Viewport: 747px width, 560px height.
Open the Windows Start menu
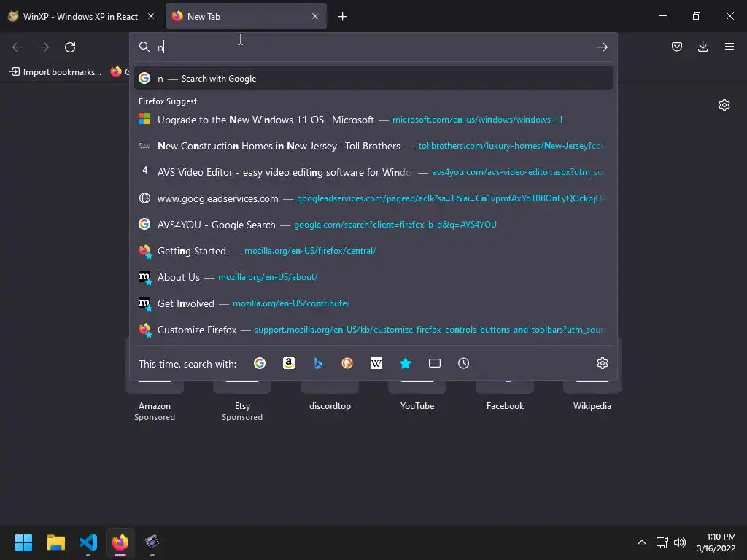pos(24,542)
